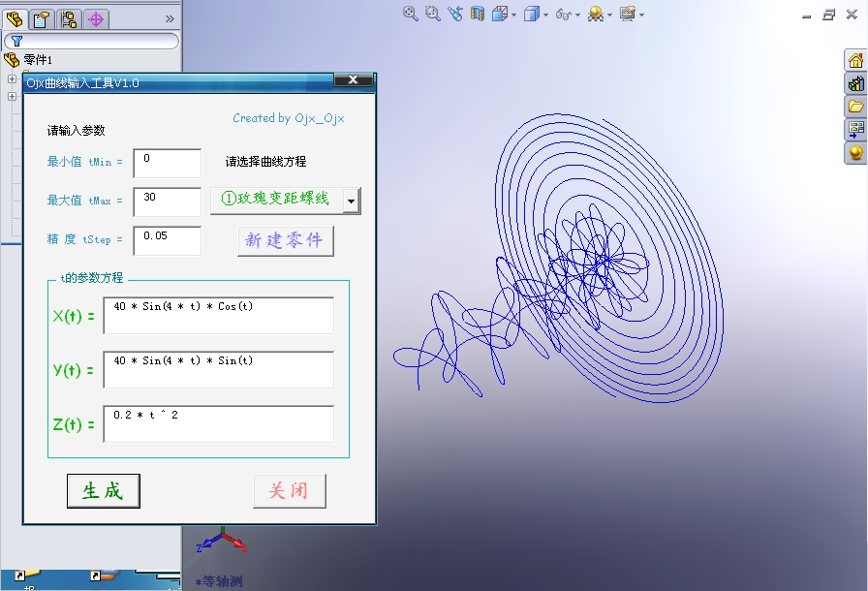Viewport: 868px width, 591px height.
Task: Open the View Settings dropdown arrow
Action: [642, 15]
